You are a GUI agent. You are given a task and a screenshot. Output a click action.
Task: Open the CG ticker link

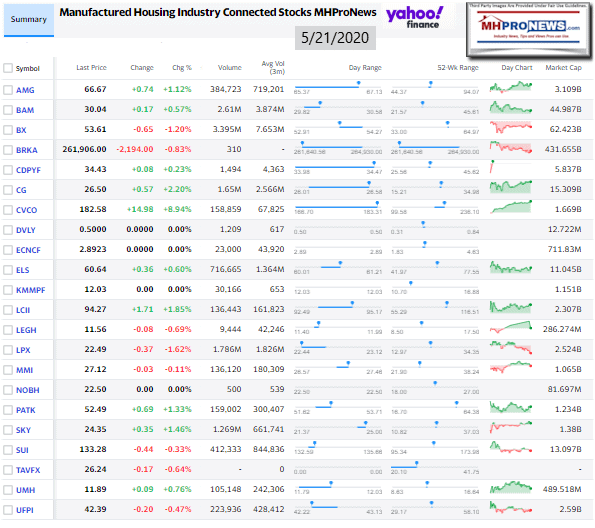pyautogui.click(x=21, y=190)
